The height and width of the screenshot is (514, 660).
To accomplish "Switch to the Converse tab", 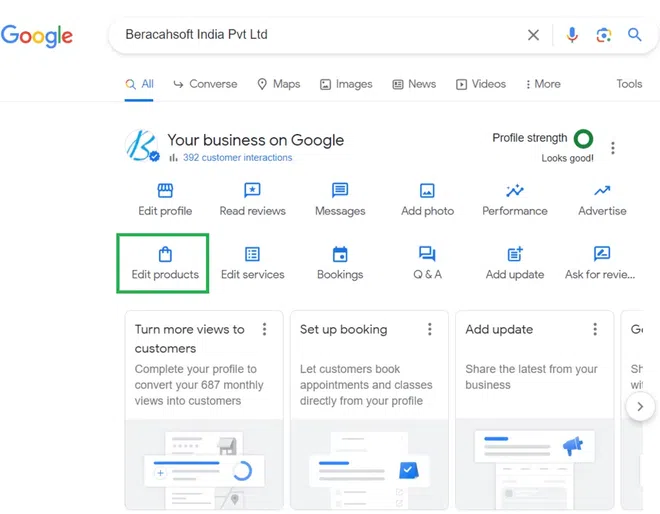I will [205, 84].
